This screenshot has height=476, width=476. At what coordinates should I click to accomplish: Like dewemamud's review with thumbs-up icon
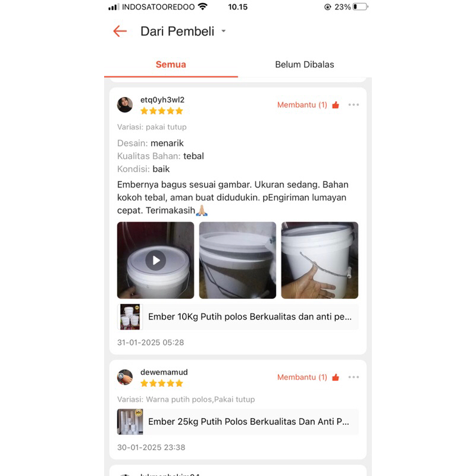pyautogui.click(x=336, y=377)
